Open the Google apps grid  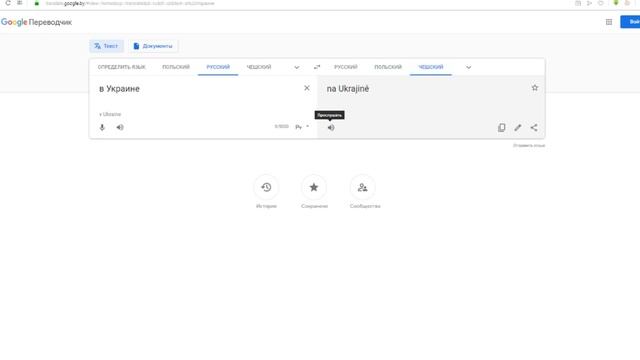(609, 22)
